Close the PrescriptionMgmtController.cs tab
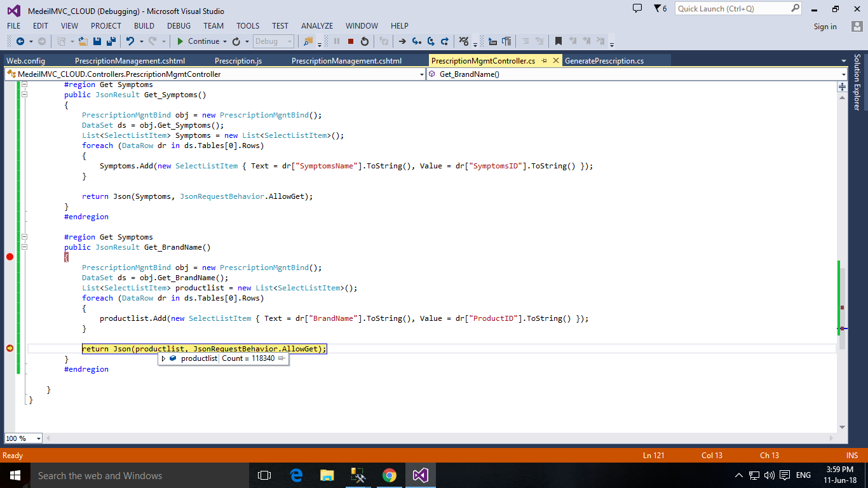 [556, 61]
